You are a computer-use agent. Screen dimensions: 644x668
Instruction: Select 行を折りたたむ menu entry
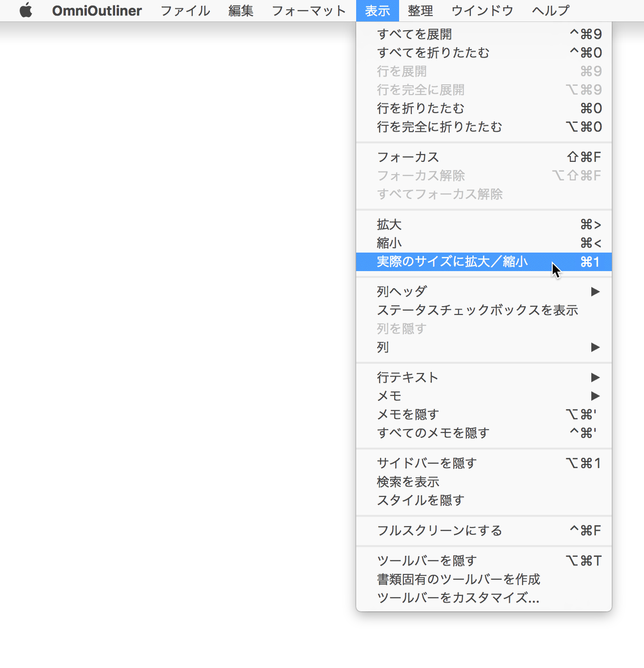click(x=484, y=108)
